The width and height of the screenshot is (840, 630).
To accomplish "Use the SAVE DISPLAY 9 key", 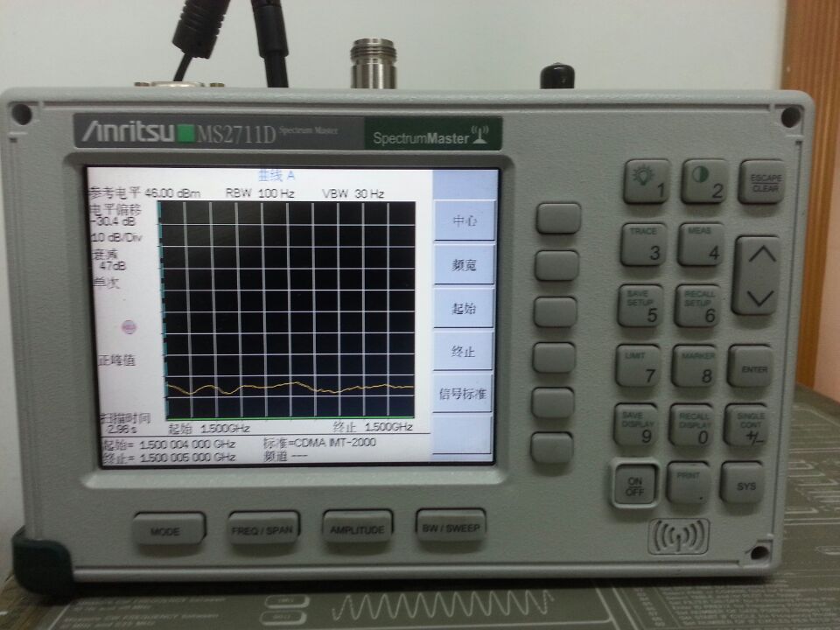I will point(636,425).
